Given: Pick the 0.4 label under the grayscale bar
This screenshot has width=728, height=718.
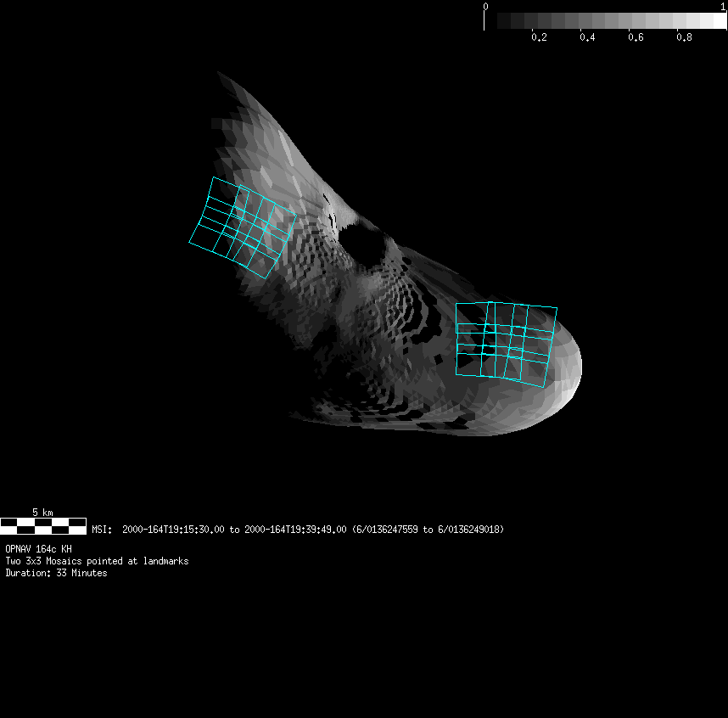Looking at the screenshot, I should tap(586, 38).
